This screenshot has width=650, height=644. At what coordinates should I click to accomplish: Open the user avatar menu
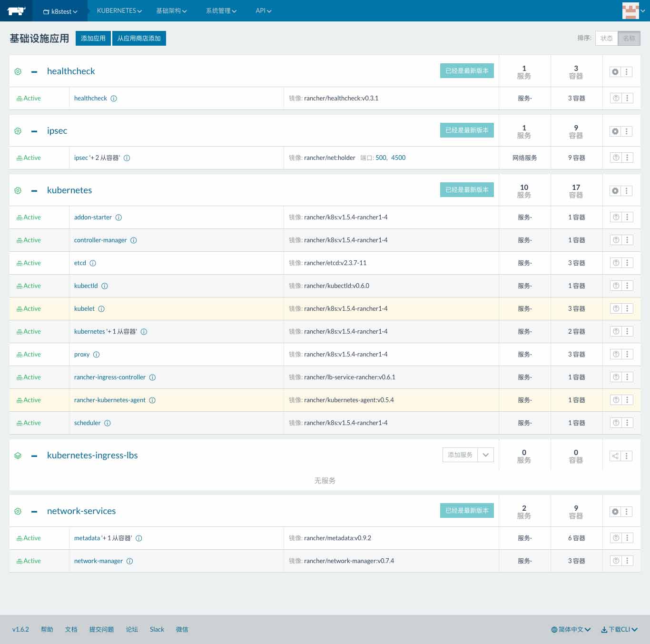(x=633, y=10)
